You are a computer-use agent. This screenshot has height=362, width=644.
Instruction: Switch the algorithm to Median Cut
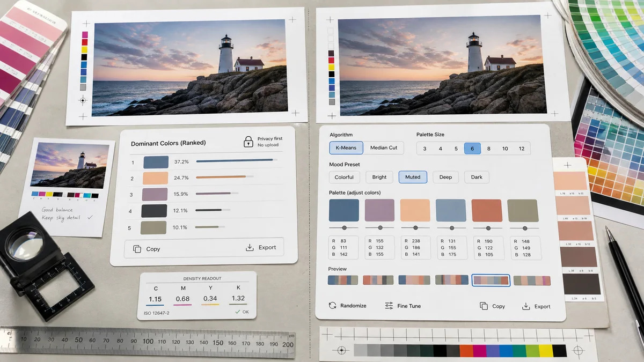384,147
